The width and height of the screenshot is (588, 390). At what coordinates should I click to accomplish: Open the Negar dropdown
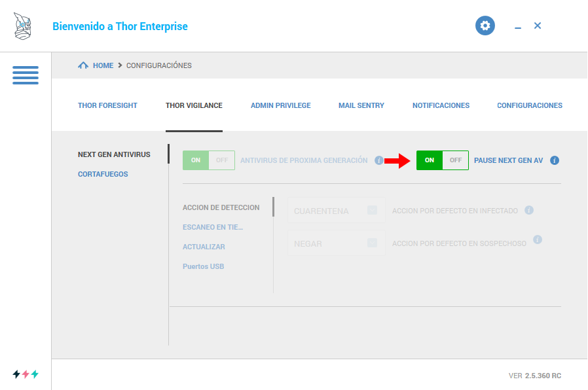[x=336, y=243]
